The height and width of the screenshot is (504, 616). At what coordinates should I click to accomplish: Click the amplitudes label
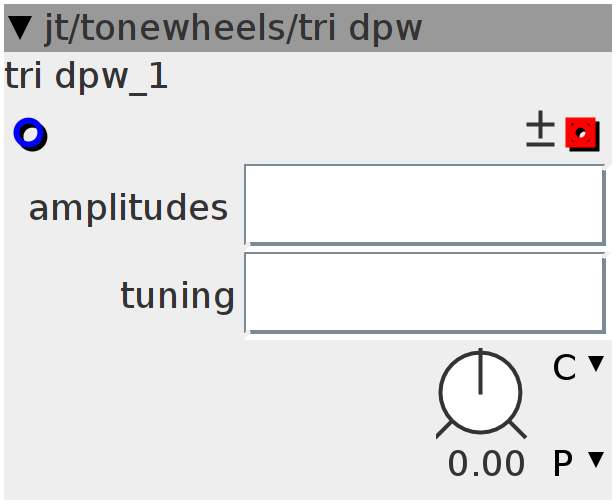[x=128, y=208]
